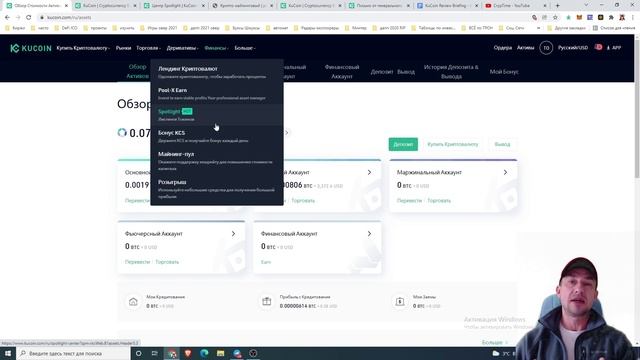Switch to the Financial Account tab
This screenshot has width=640, height=360.
tap(342, 71)
